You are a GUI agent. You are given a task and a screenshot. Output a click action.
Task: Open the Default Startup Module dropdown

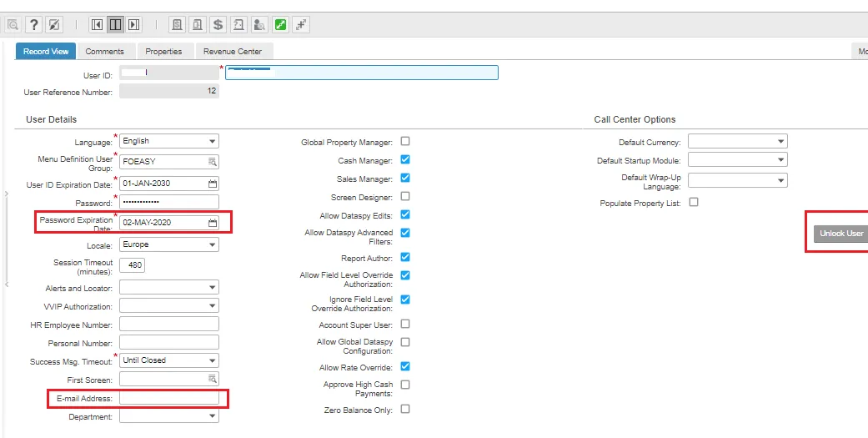(737, 160)
